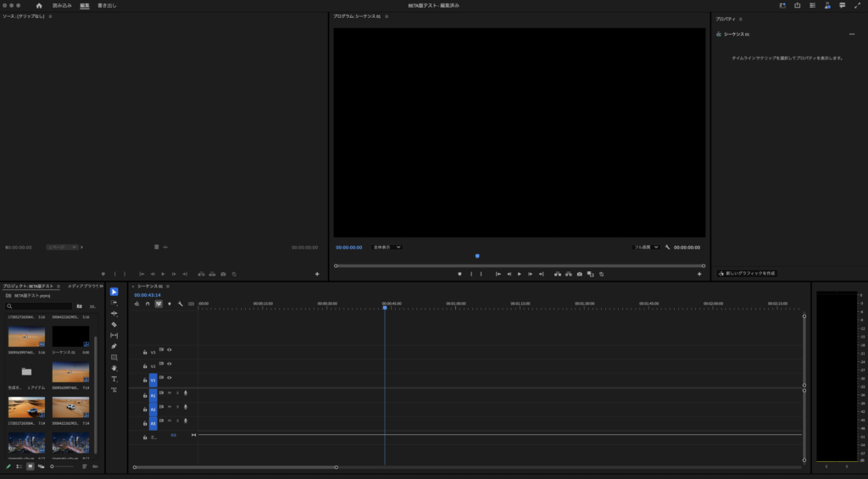This screenshot has width=868, height=479.
Task: Select the Type (T) tool
Action: (114, 379)
